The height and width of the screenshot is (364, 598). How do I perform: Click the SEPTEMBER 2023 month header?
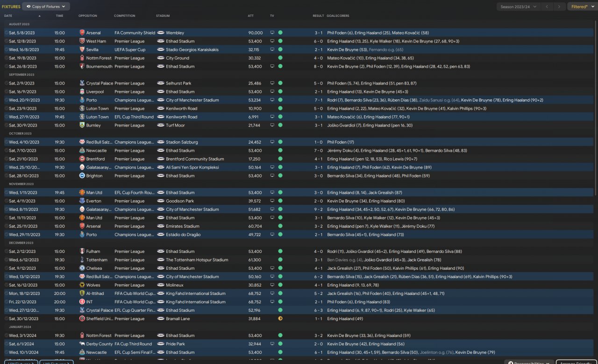(x=21, y=75)
